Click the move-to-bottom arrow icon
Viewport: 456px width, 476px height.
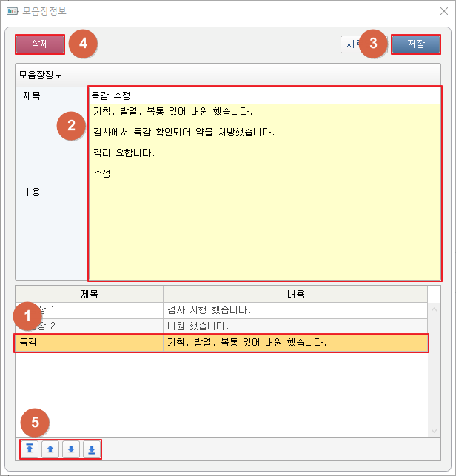pos(90,449)
